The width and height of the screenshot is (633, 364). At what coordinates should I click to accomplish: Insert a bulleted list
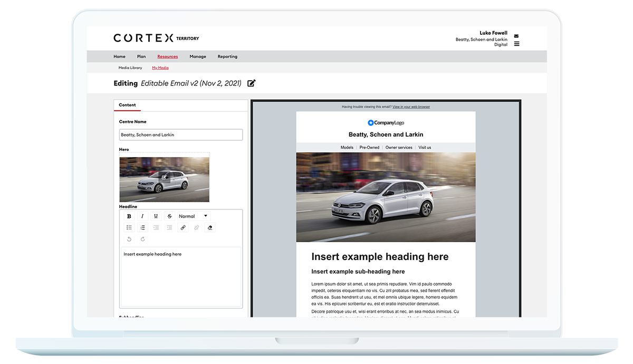coord(129,228)
